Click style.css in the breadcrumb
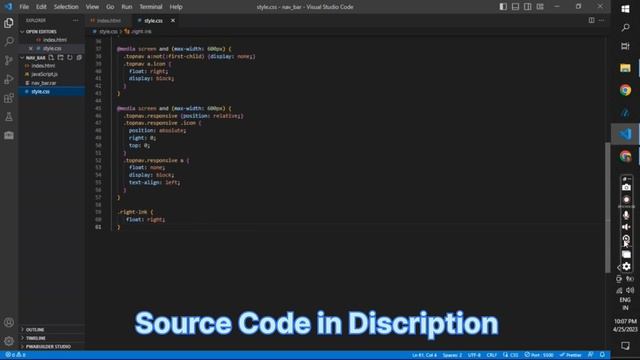The image size is (640, 360). (x=108, y=31)
